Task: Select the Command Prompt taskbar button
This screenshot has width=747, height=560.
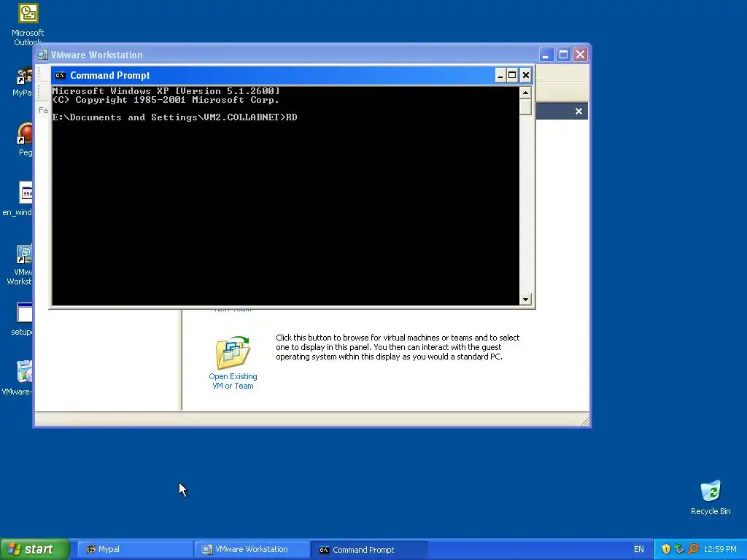Action: tap(369, 550)
